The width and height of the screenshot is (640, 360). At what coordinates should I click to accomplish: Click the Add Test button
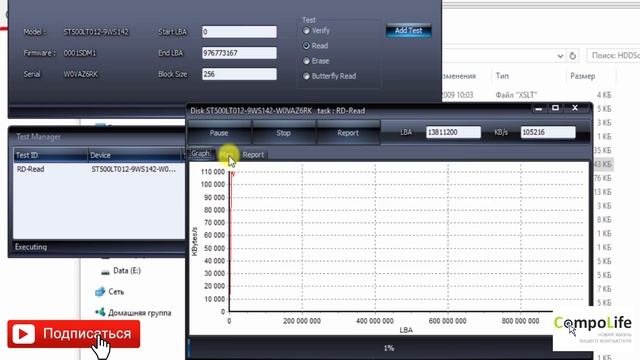click(409, 31)
